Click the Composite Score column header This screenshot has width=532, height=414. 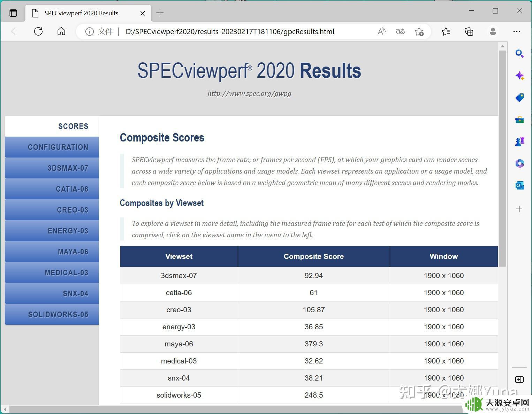coord(314,256)
